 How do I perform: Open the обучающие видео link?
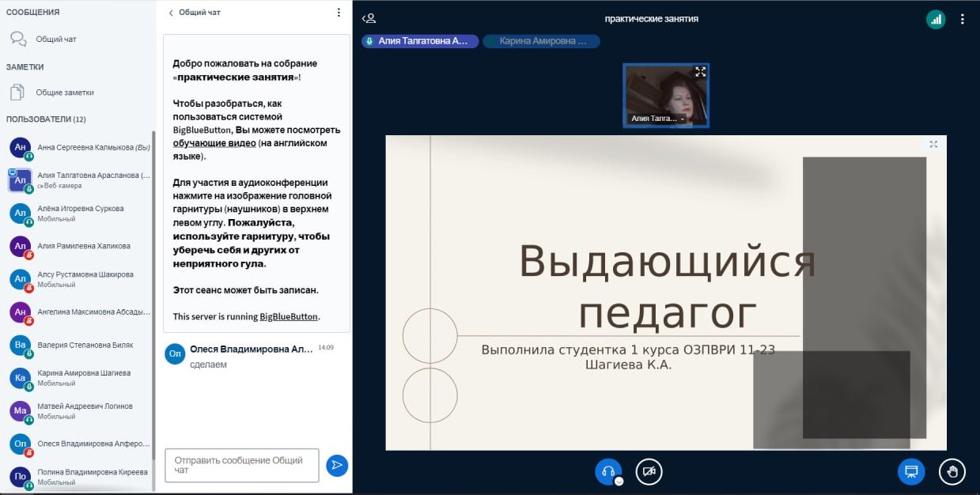click(214, 143)
